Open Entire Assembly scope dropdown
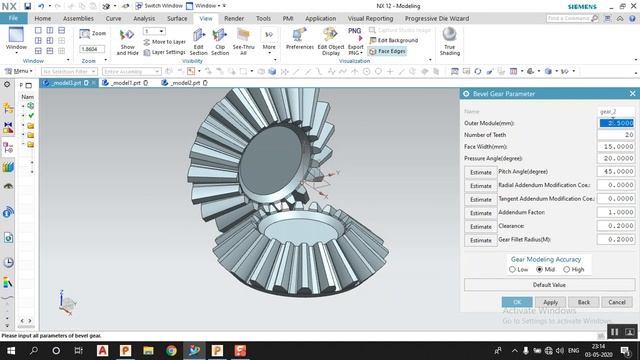The width and height of the screenshot is (640, 360). [131, 71]
